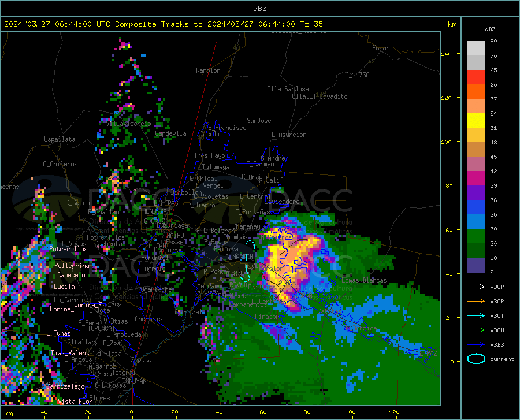This screenshot has height=420, width=520.
Task: Click the 'Clla.SanJose' map label
Action: pyautogui.click(x=288, y=89)
